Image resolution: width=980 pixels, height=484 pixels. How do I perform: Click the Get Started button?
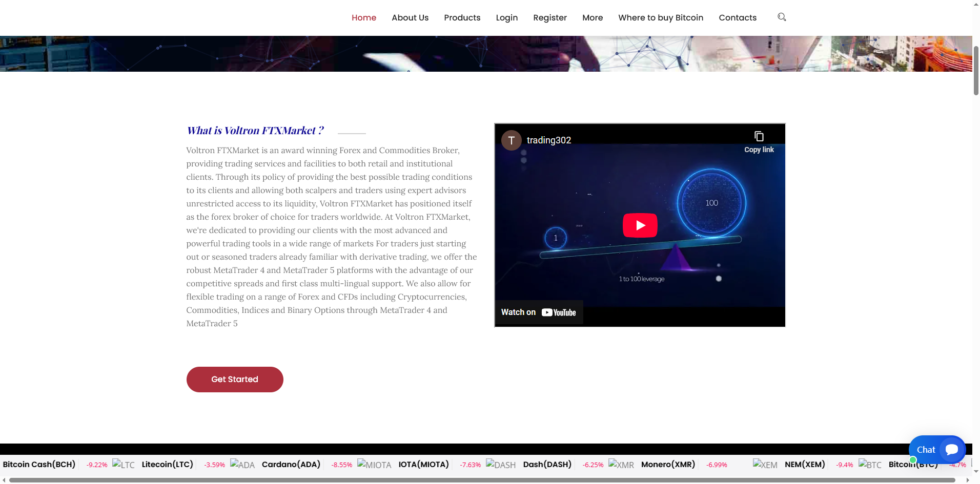235,380
